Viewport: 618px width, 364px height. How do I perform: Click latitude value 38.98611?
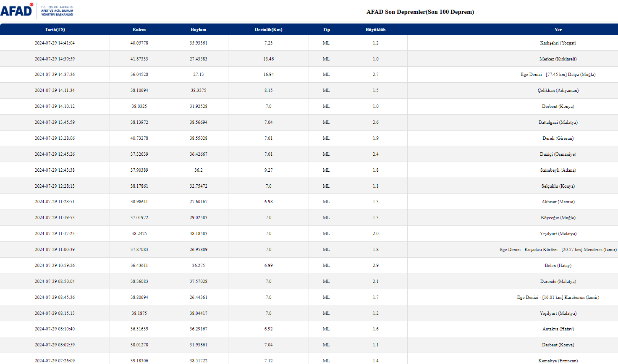139,202
